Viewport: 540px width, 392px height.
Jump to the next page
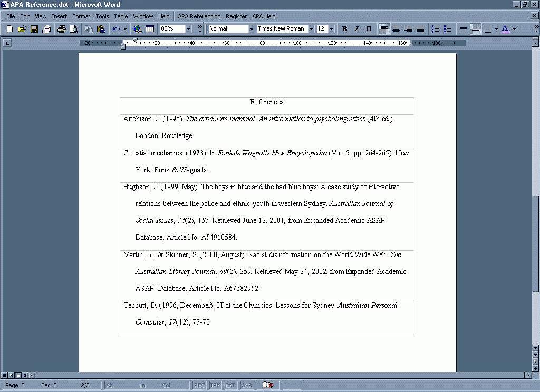click(x=535, y=368)
